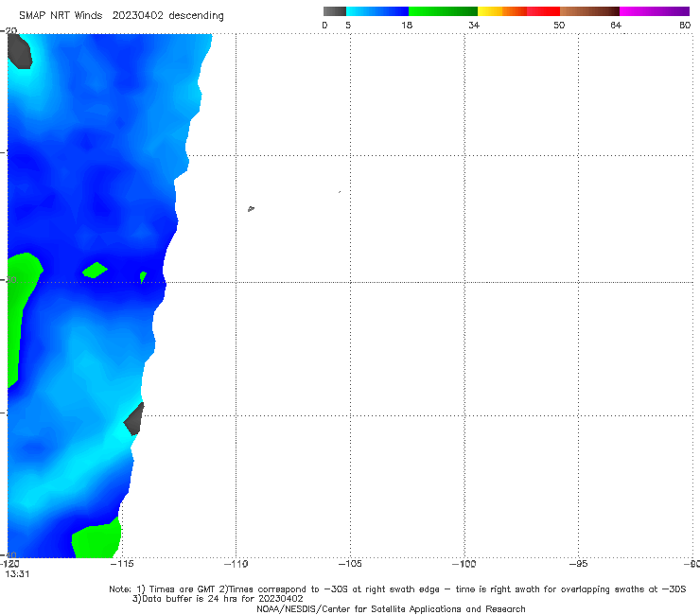Click the small island outline near -110 longitude
The image size is (700, 615).
point(251,208)
